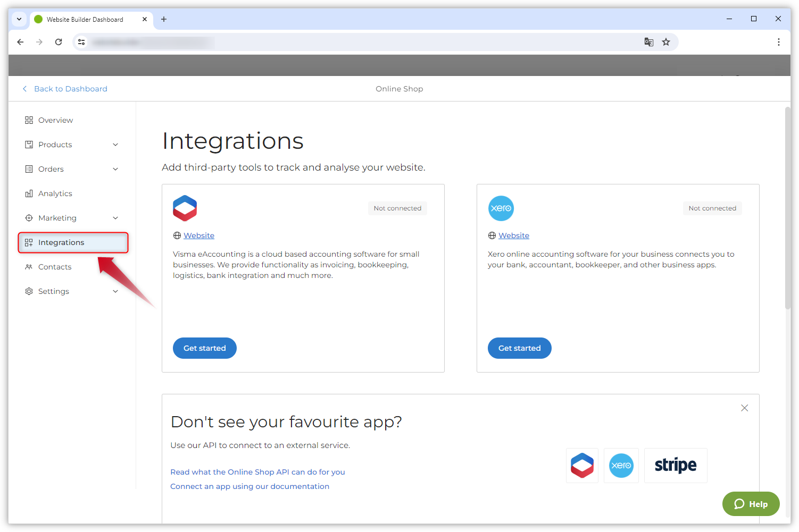
Task: Click the site information icon in address bar
Action: [x=81, y=42]
